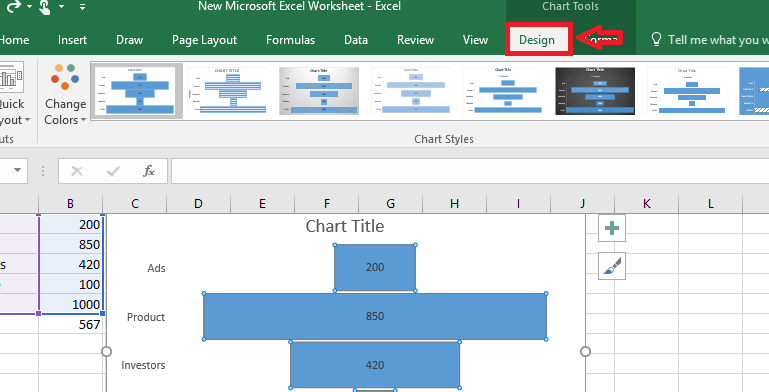Open the Redo history dropdown arrow
The height and width of the screenshot is (392, 769).
29,7
